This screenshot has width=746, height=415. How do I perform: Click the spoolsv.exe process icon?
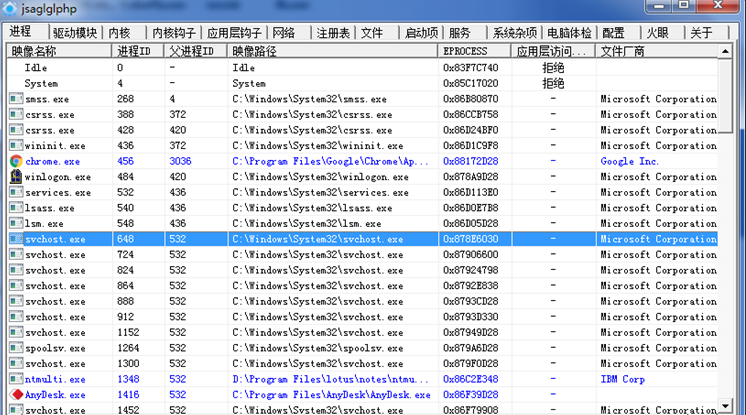[16, 348]
